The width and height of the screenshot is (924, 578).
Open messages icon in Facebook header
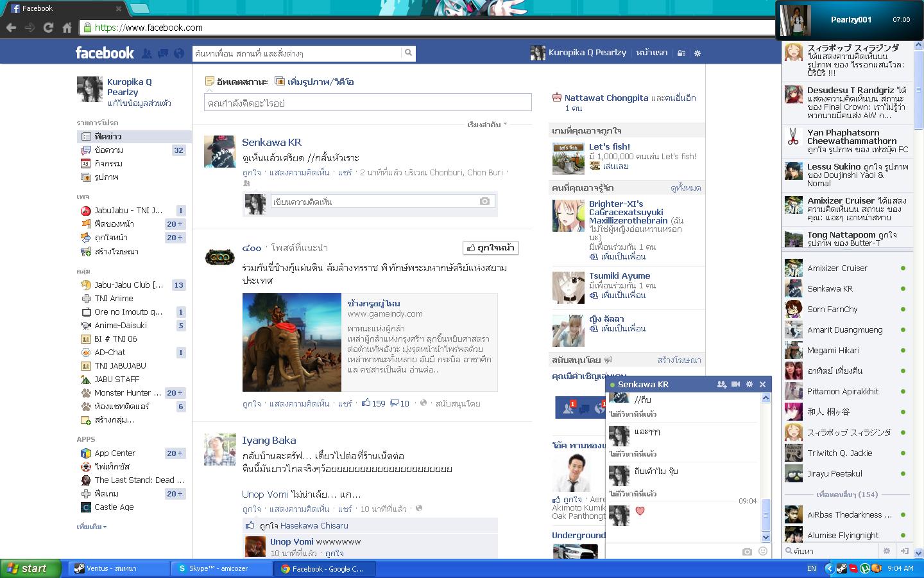(163, 53)
